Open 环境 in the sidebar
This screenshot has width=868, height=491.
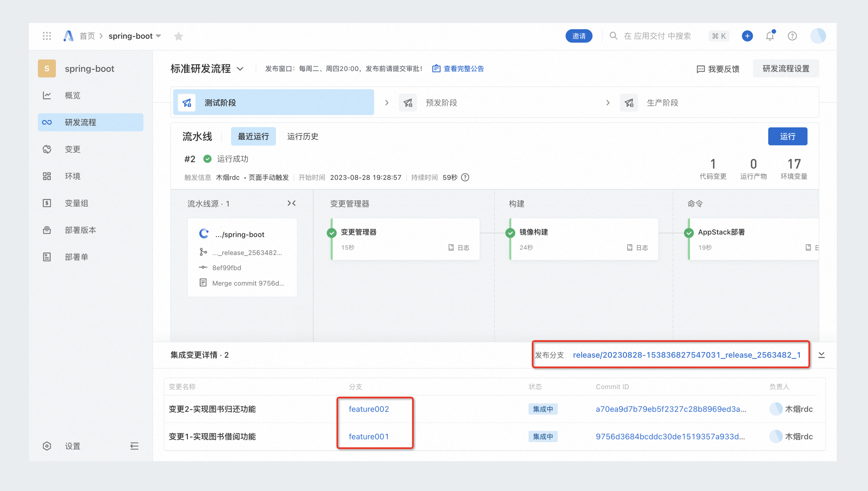(90, 176)
